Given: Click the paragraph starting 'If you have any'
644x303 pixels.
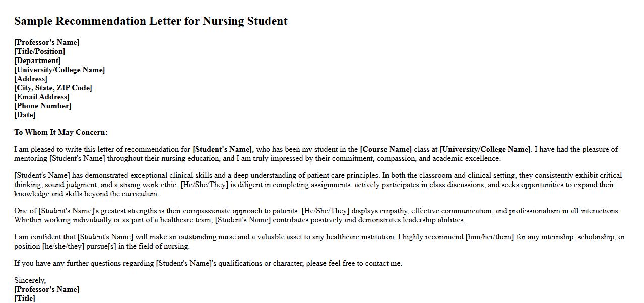Looking at the screenshot, I should [x=208, y=263].
